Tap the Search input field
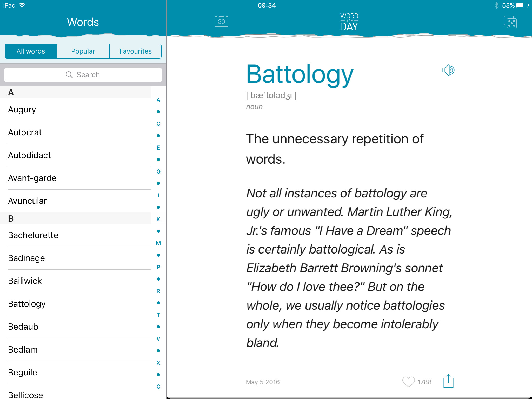The height and width of the screenshot is (399, 532). click(83, 74)
